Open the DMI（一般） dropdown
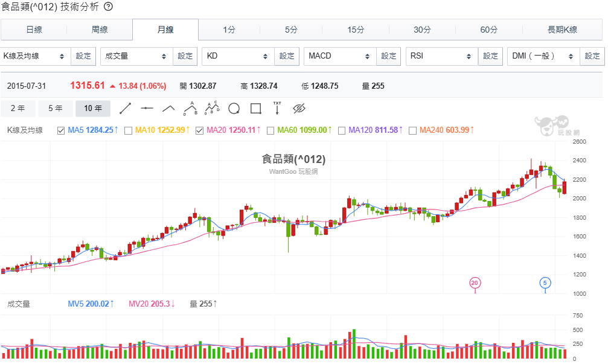Screen dimensions: 608x364 (543, 56)
